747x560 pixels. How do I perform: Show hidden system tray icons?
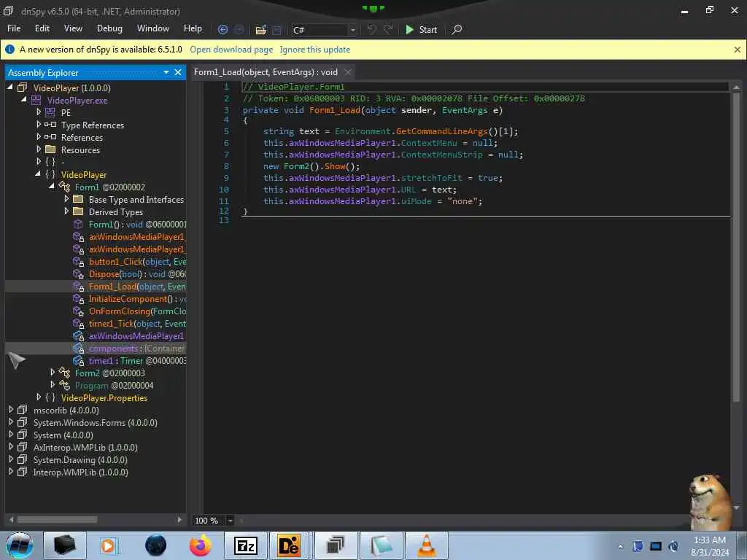click(621, 546)
